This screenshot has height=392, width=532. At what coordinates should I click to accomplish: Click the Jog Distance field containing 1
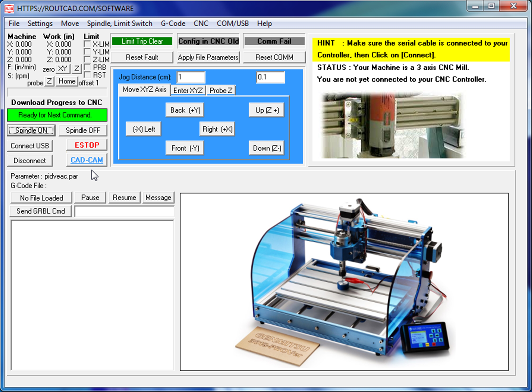(x=191, y=77)
